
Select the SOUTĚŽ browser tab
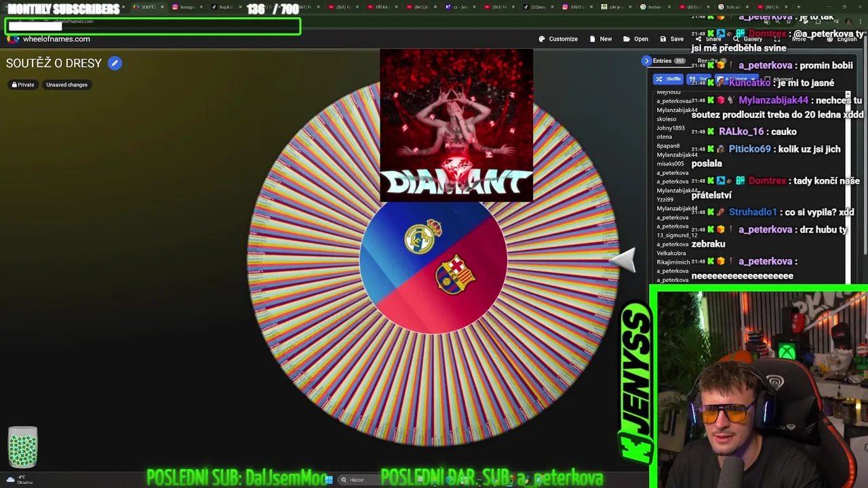[149, 7]
